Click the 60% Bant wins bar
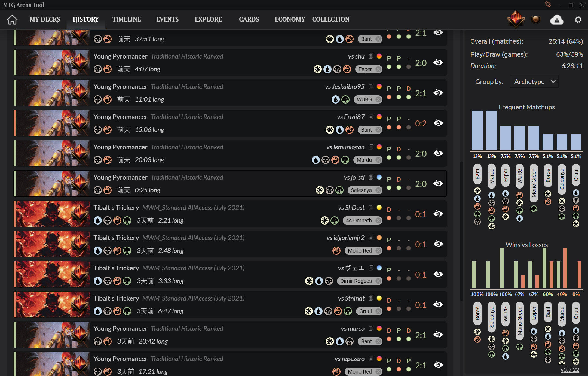Screen dimensions: 588x376 (544, 268)
